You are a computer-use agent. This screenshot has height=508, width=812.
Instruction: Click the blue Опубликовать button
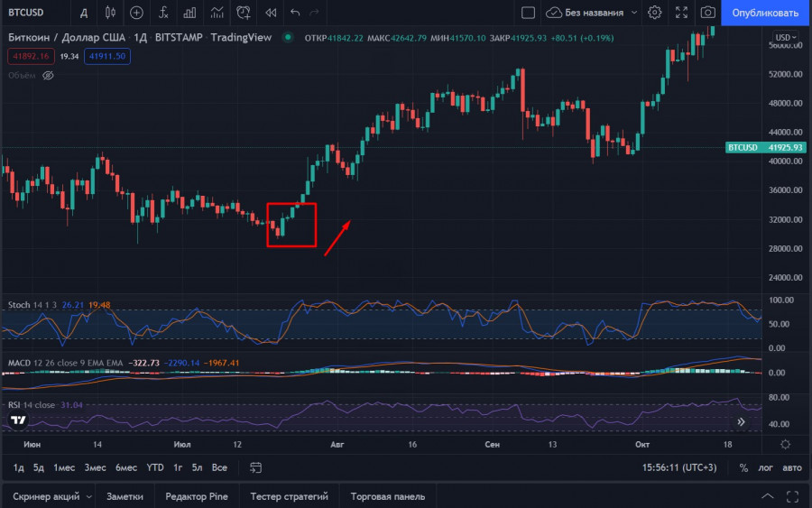pos(765,13)
